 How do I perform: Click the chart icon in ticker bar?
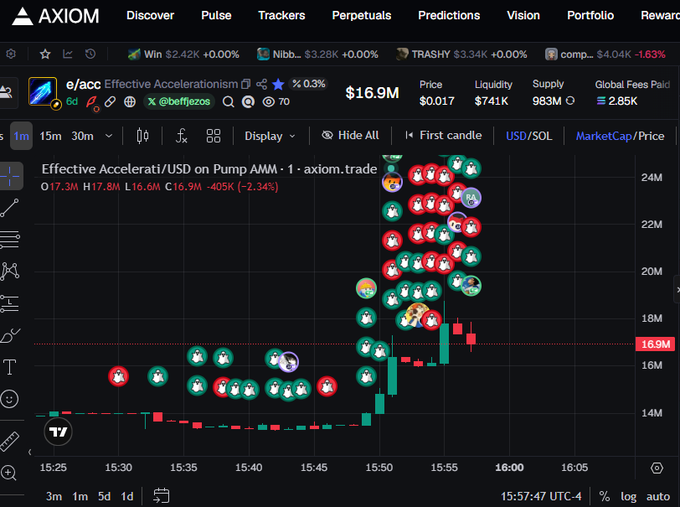tap(68, 54)
